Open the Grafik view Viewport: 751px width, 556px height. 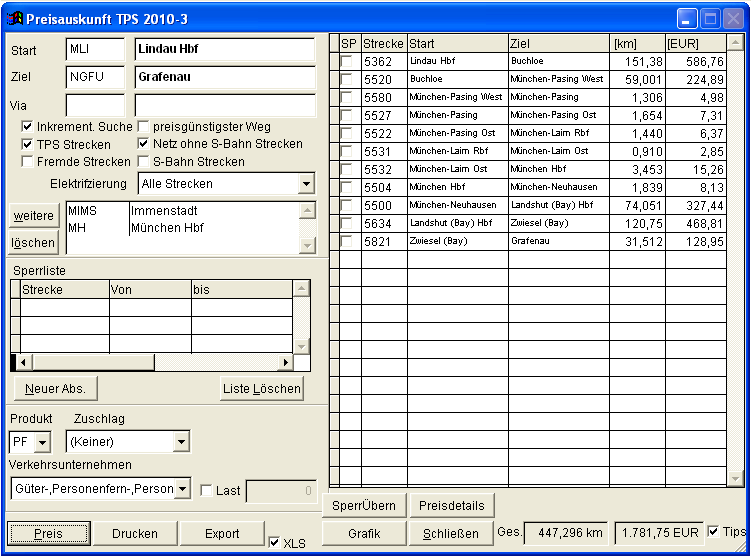tap(364, 533)
